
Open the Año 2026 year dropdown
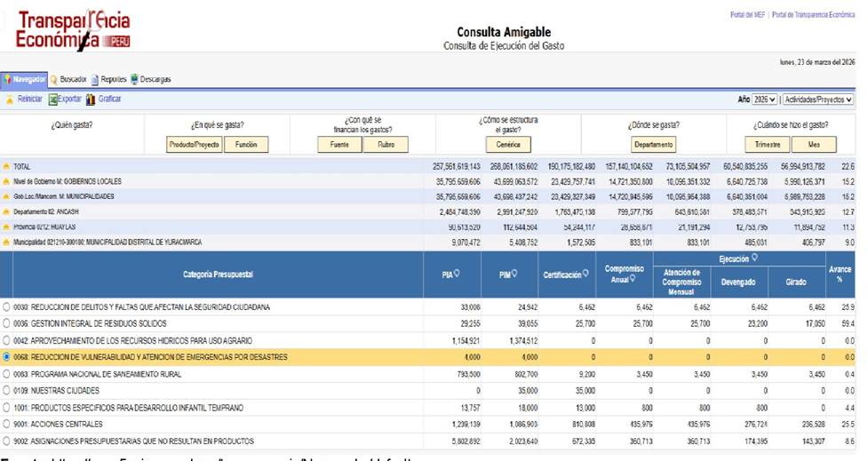pos(765,99)
